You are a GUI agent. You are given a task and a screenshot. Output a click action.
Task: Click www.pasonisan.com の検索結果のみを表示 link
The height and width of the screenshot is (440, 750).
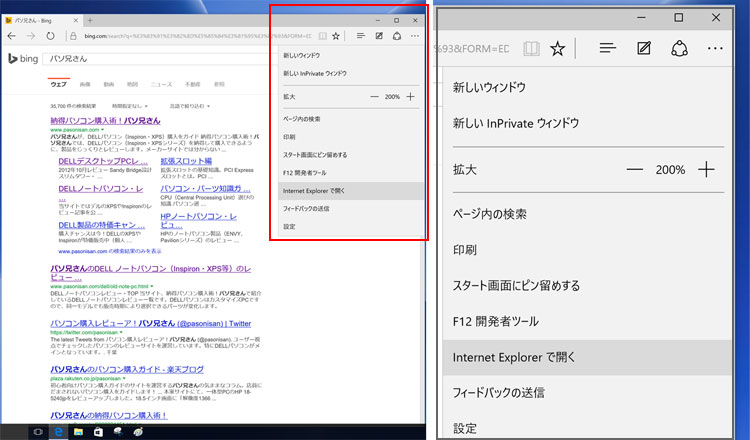pyautogui.click(x=110, y=251)
